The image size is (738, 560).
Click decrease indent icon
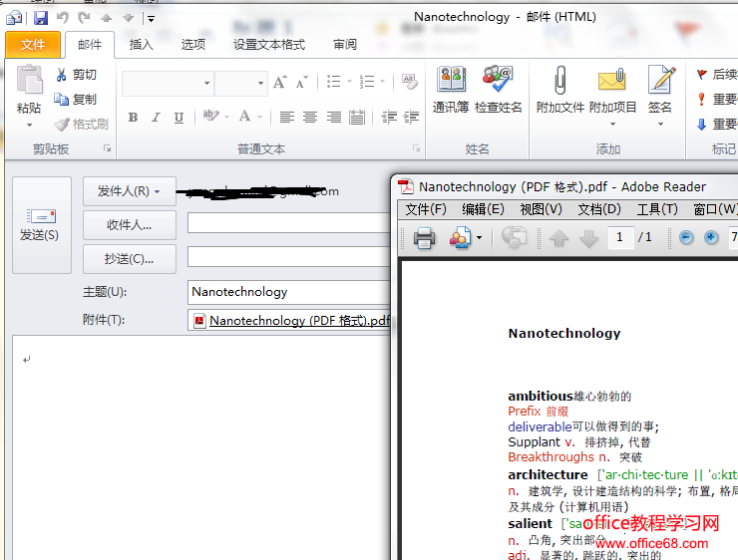389,117
